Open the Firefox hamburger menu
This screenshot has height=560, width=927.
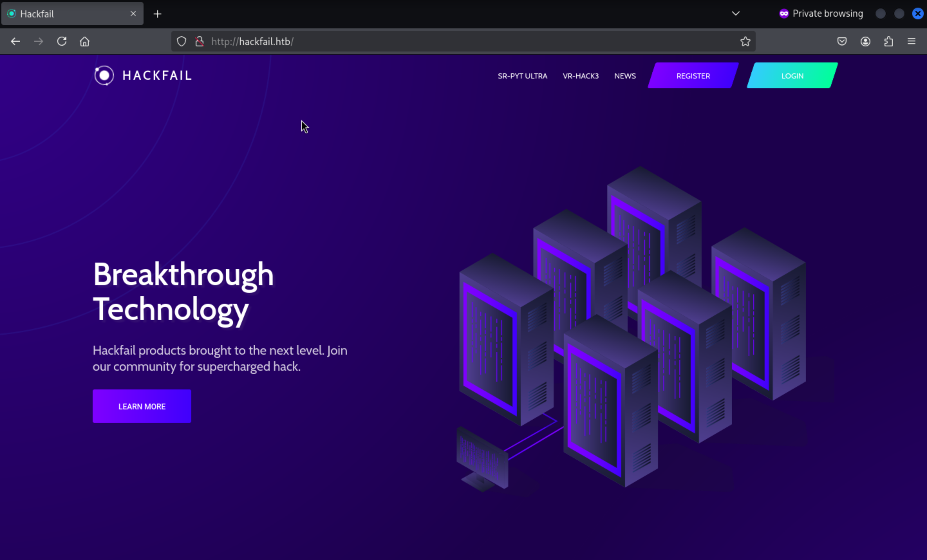(x=912, y=42)
